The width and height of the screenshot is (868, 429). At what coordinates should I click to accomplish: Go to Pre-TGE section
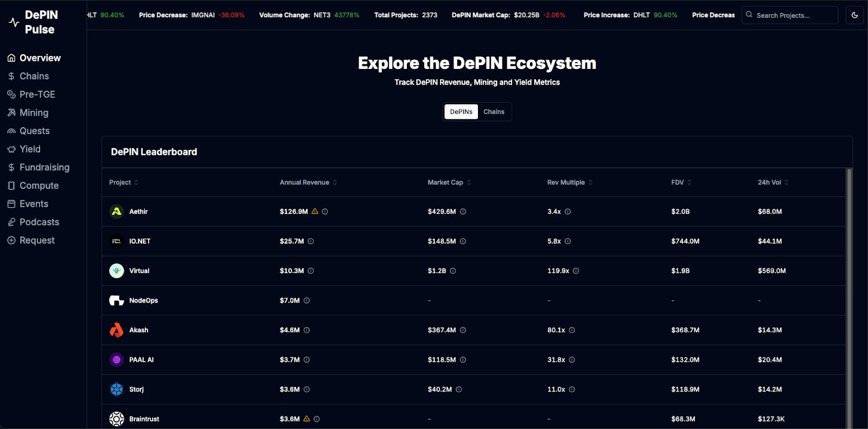pyautogui.click(x=31, y=94)
